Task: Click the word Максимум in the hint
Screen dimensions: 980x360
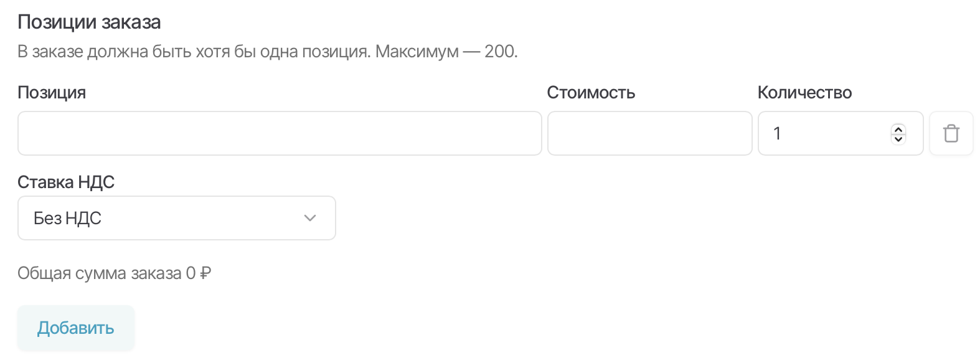Action: tap(417, 52)
